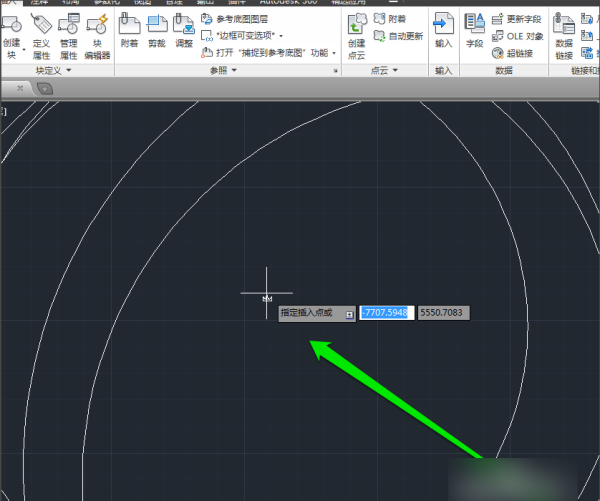Click the Adjust (调整) reference icon
This screenshot has width=600, height=501.
[184, 32]
